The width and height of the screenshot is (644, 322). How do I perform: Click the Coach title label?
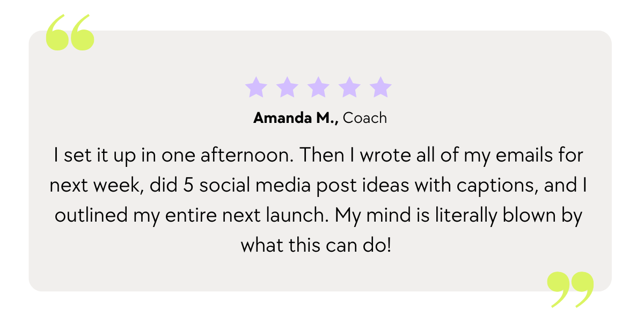(x=365, y=118)
